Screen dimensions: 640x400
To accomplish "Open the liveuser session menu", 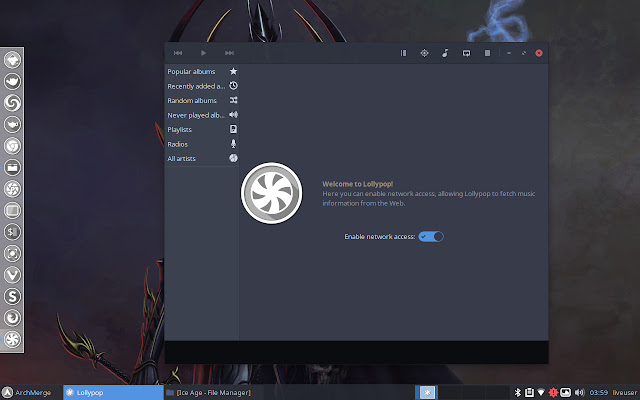I will 625,393.
